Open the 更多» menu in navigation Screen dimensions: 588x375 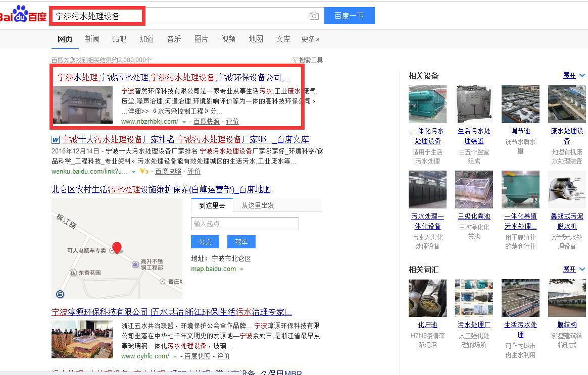pyautogui.click(x=310, y=39)
